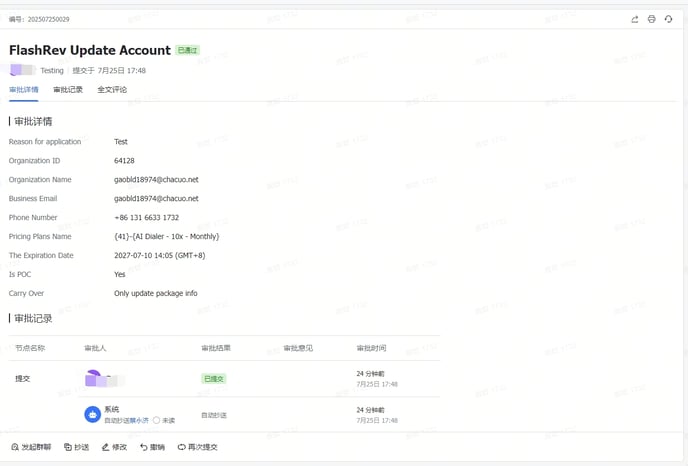Image resolution: width=688 pixels, height=466 pixels.
Task: Click the 审批详情 section heading
Action: [33, 122]
